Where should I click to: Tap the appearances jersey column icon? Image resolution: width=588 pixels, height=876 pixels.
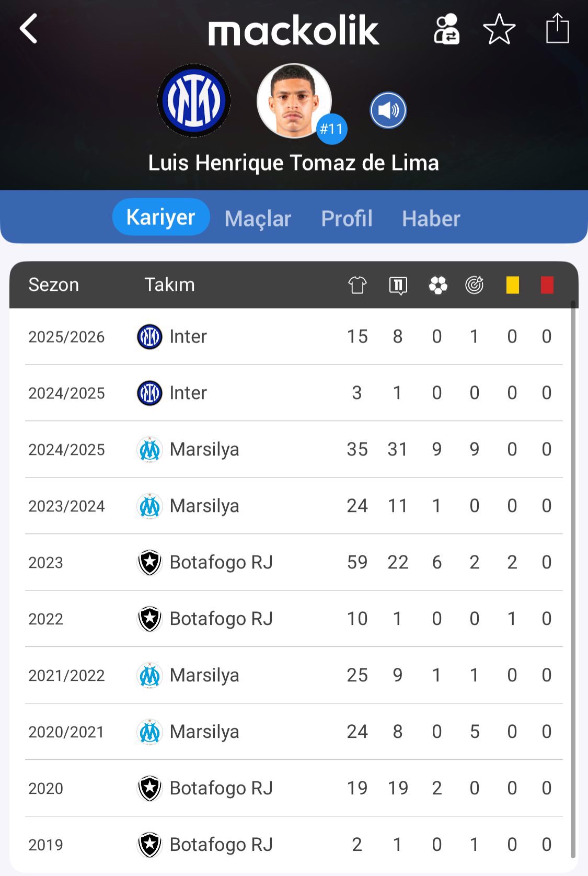coord(358,285)
